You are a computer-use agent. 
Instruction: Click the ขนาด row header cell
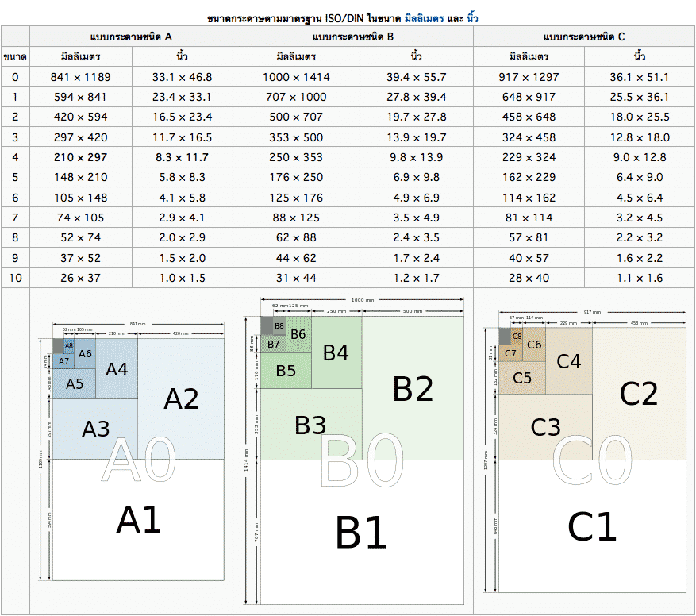click(15, 57)
